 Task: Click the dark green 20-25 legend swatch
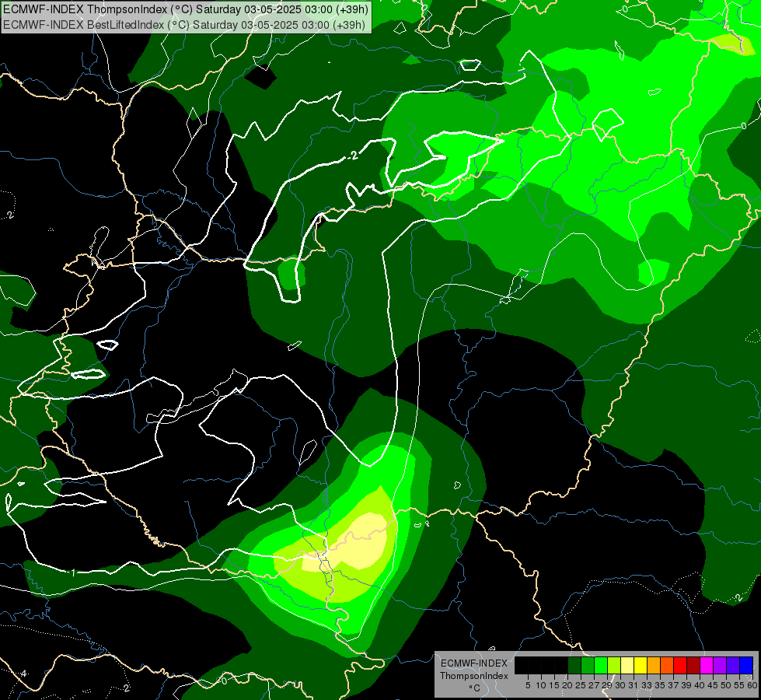[x=574, y=665]
